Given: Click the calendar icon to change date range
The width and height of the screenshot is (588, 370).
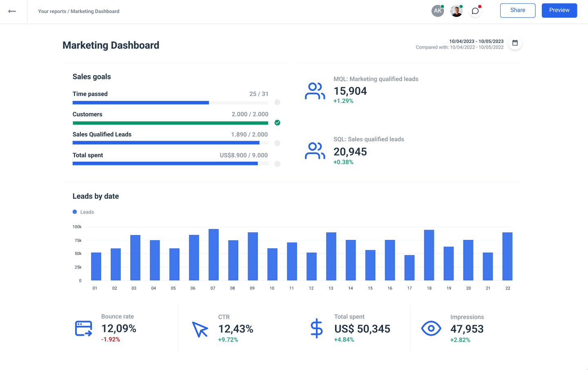Looking at the screenshot, I should pyautogui.click(x=515, y=42).
